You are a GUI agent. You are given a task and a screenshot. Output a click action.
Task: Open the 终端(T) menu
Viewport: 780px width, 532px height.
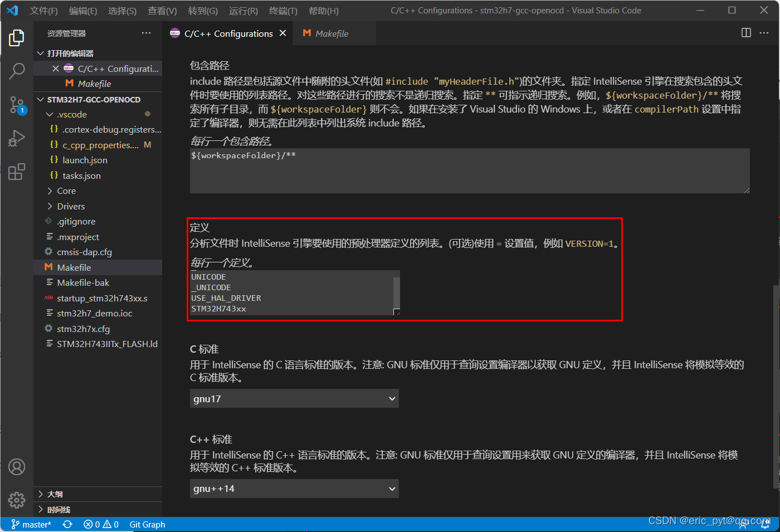[x=283, y=11]
